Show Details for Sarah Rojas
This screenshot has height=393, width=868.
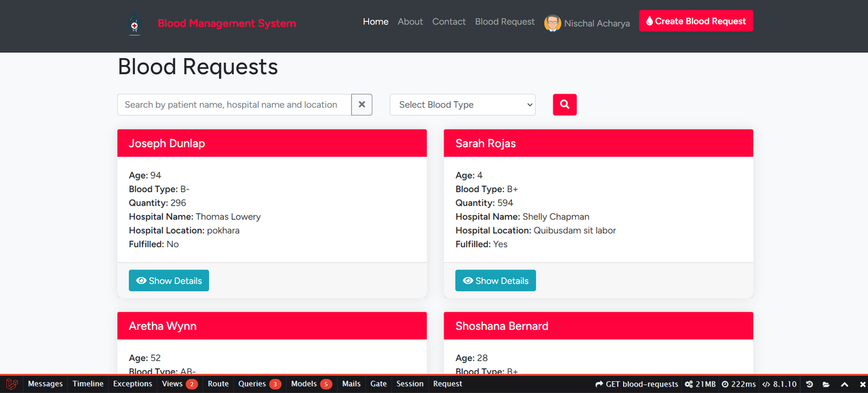point(496,280)
